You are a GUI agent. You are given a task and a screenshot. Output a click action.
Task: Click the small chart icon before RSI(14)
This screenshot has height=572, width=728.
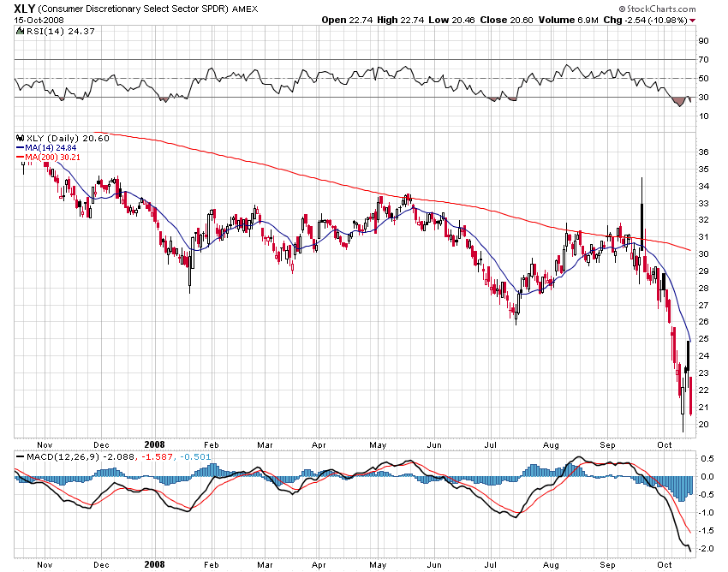click(x=20, y=31)
